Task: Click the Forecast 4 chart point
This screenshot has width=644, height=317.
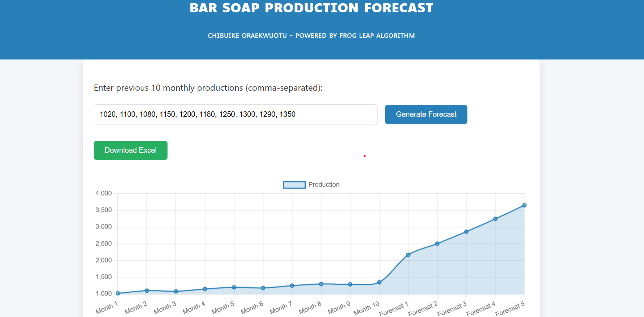Action: (x=495, y=219)
